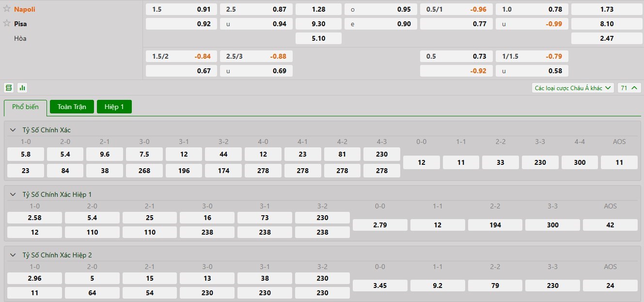
Task: Bet first-half score 2-1 at 25
Action: point(150,218)
